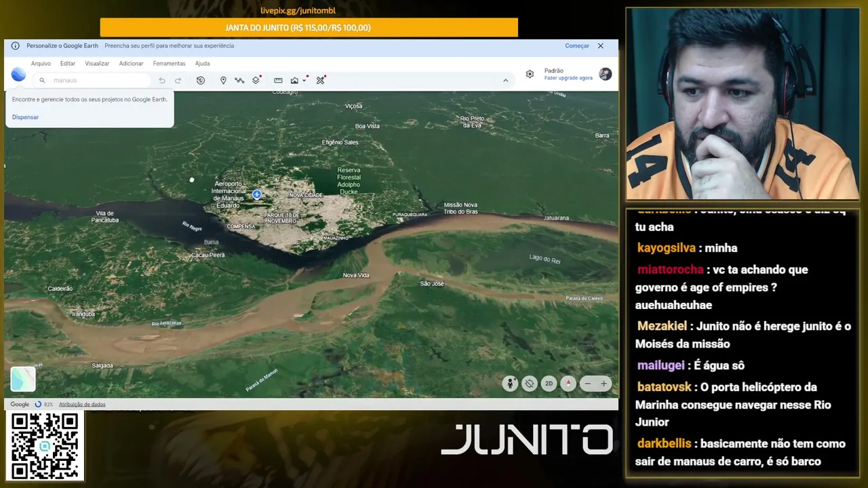The image size is (868, 488).
Task: Click the Missão Nova Tribo do Bras label
Action: (460, 208)
